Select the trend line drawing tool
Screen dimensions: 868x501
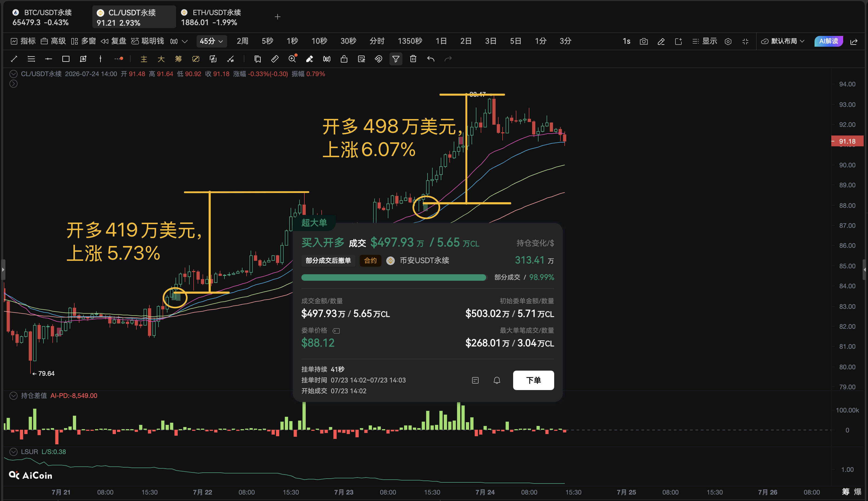tap(14, 59)
